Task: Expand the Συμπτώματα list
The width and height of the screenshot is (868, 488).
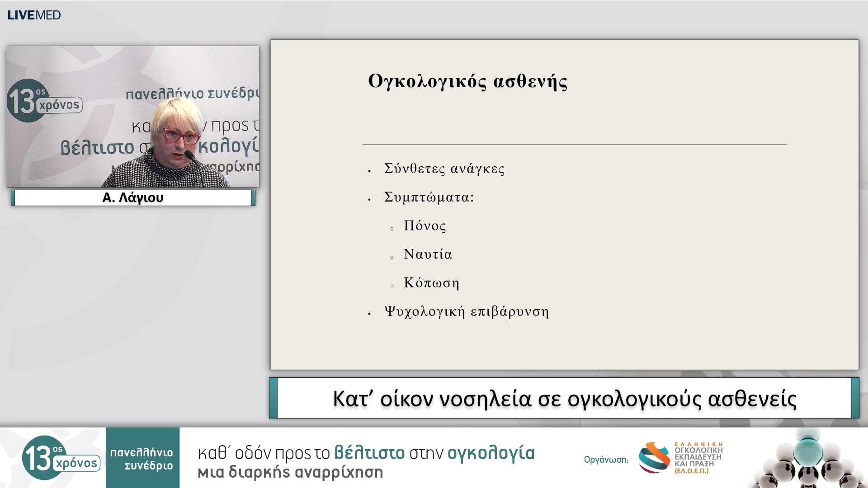Action: click(429, 197)
